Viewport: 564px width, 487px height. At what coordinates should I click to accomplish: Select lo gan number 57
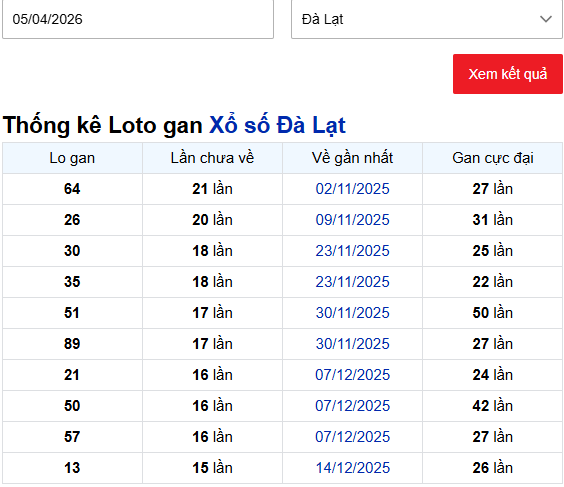pos(72,437)
